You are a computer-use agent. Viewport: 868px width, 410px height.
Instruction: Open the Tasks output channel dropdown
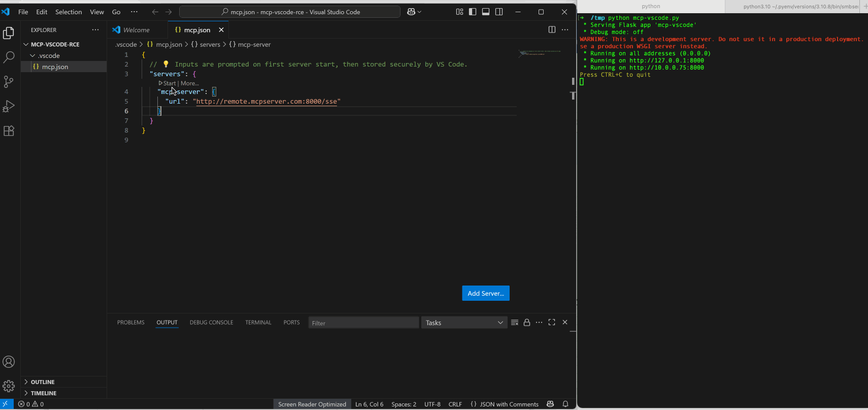point(464,323)
